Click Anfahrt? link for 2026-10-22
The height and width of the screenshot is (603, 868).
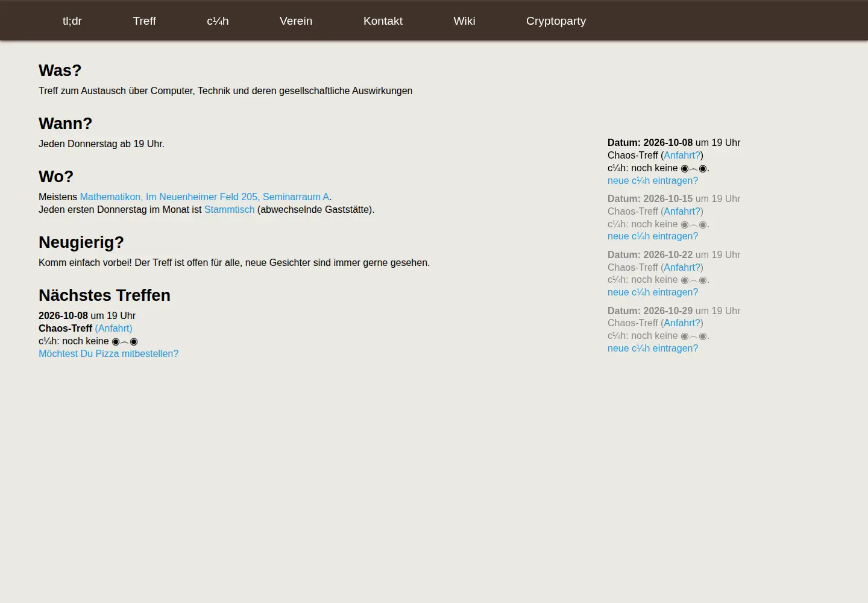682,268
